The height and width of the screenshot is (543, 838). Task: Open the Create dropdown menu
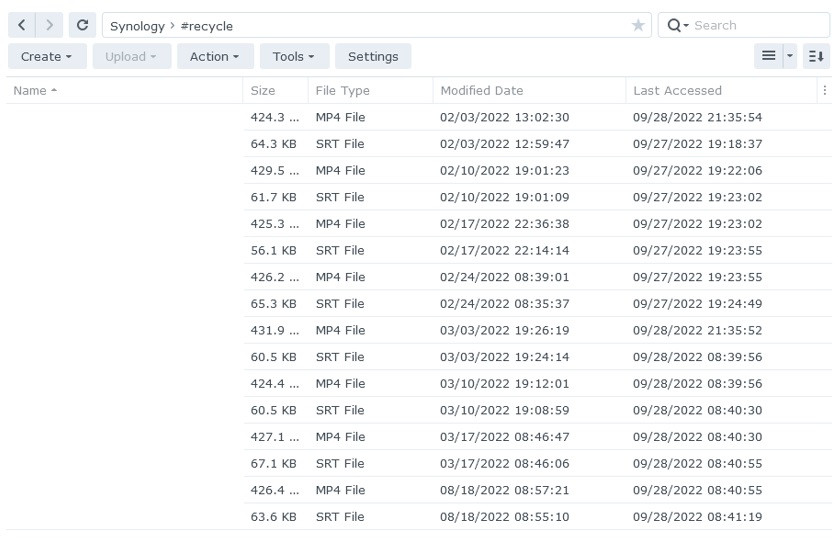(47, 56)
